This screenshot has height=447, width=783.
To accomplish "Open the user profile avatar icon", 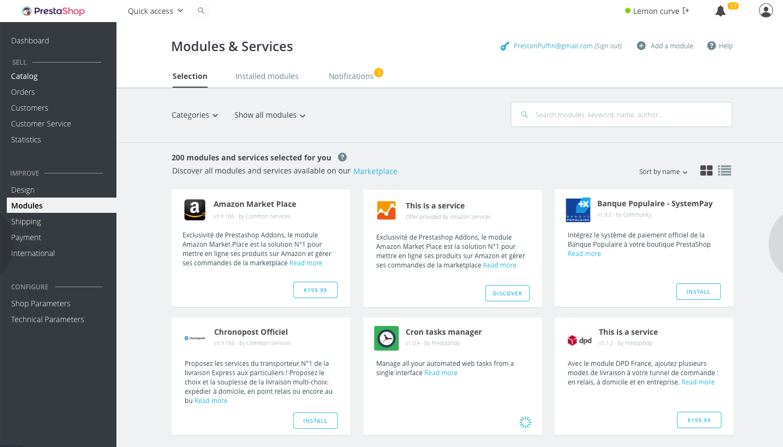I will pyautogui.click(x=765, y=11).
